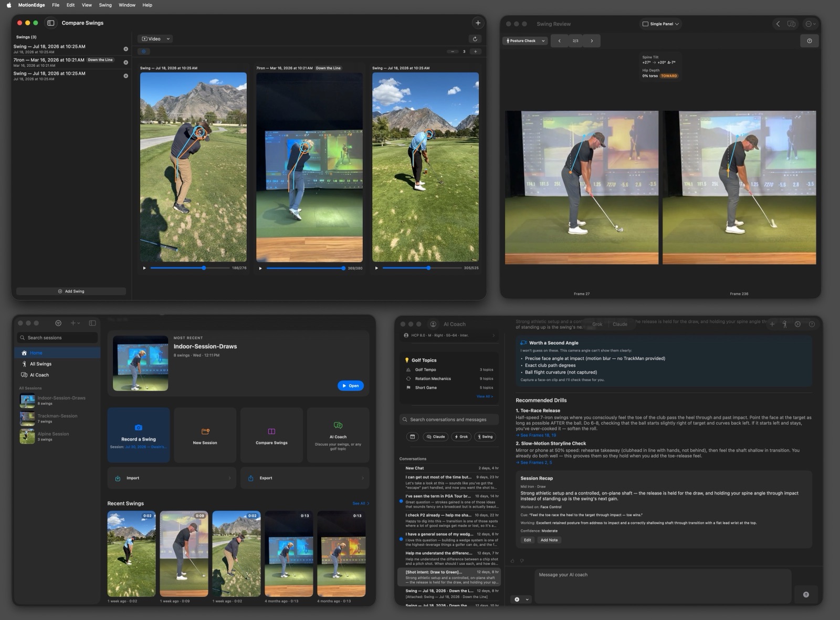Click Record a Swing camera card

(x=139, y=435)
